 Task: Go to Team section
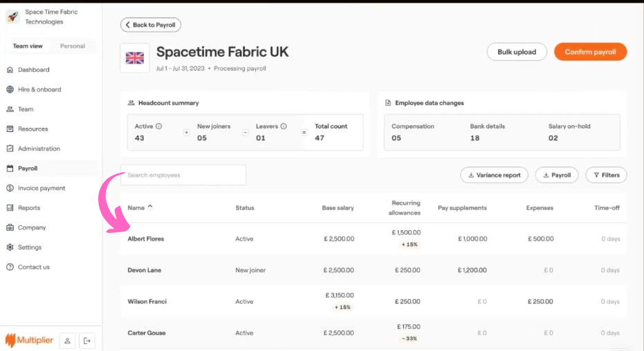click(x=26, y=109)
